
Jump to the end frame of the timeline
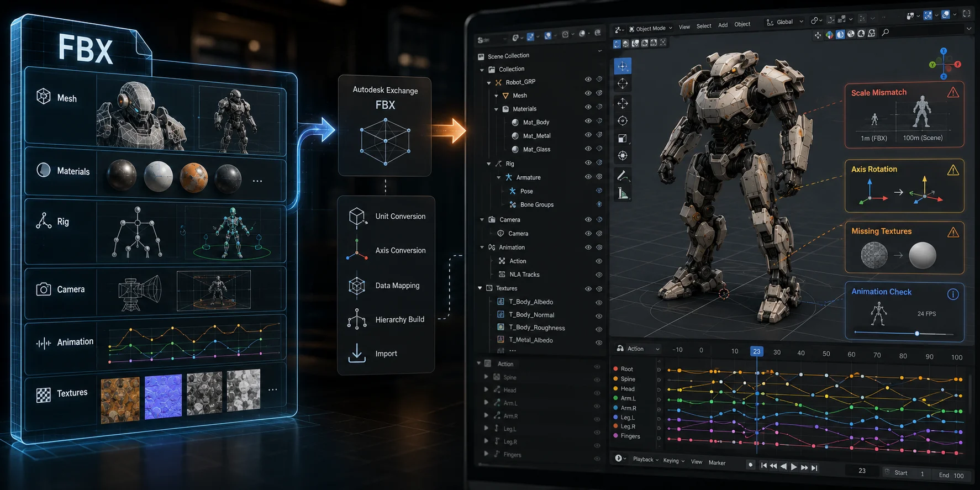point(814,468)
